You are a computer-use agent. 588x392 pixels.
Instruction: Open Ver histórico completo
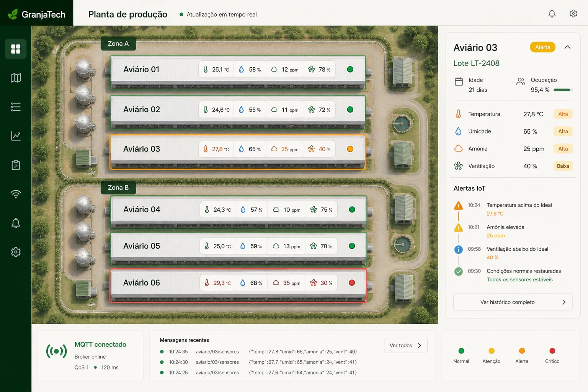(513, 302)
